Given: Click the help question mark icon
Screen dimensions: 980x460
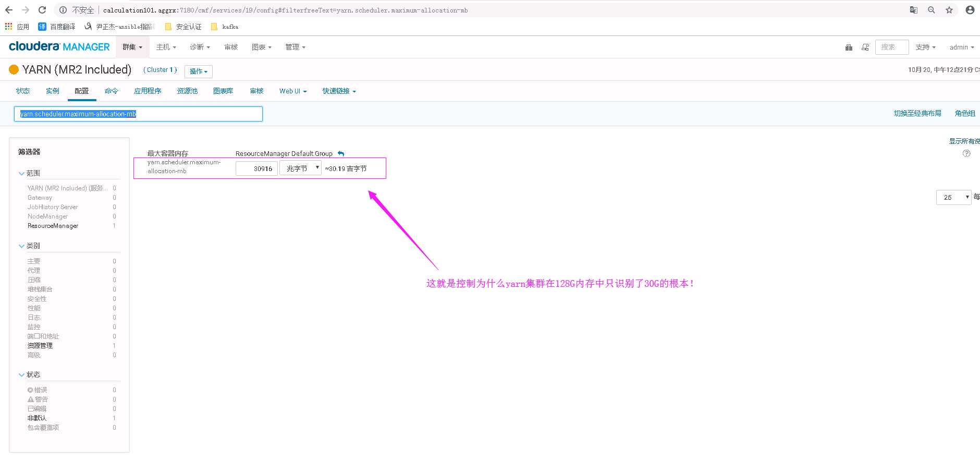Looking at the screenshot, I should coord(966,153).
